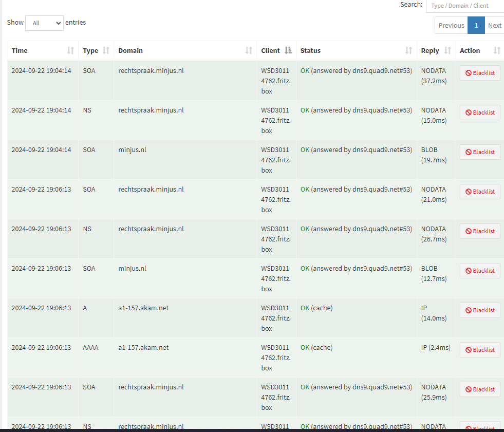
Task: Click the Client column header label
Action: 270,50
